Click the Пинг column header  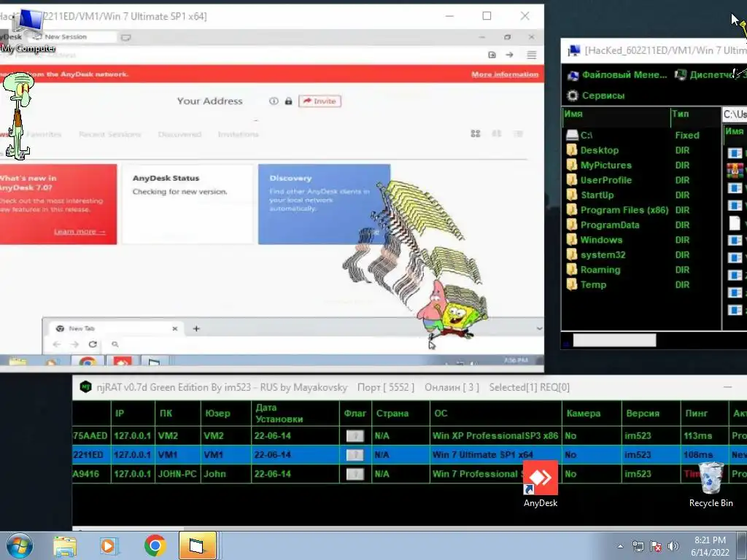pyautogui.click(x=705, y=413)
